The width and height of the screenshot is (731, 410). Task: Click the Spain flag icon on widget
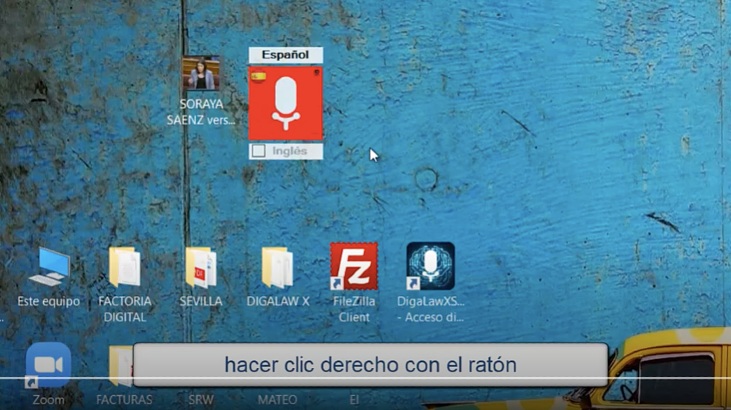(258, 76)
